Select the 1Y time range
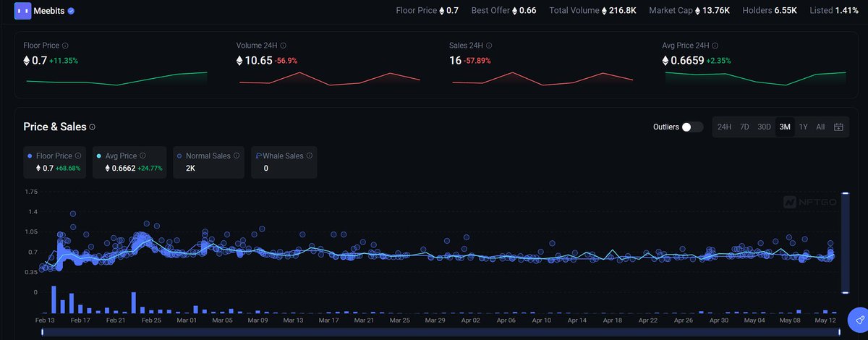The width and height of the screenshot is (868, 340). (x=803, y=127)
